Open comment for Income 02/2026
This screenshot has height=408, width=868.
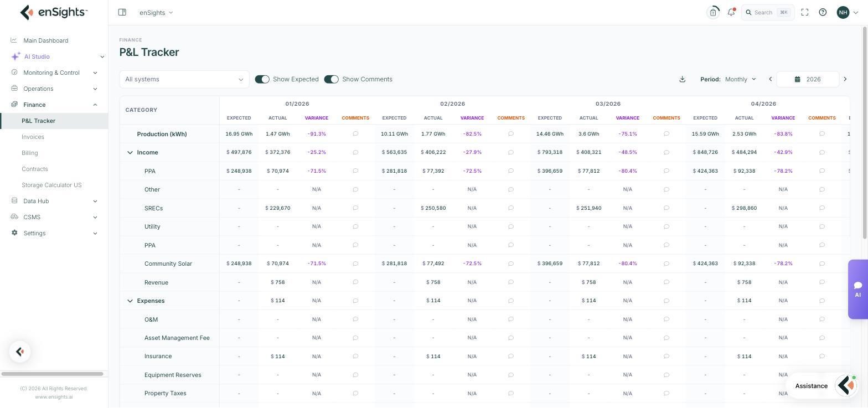[511, 152]
